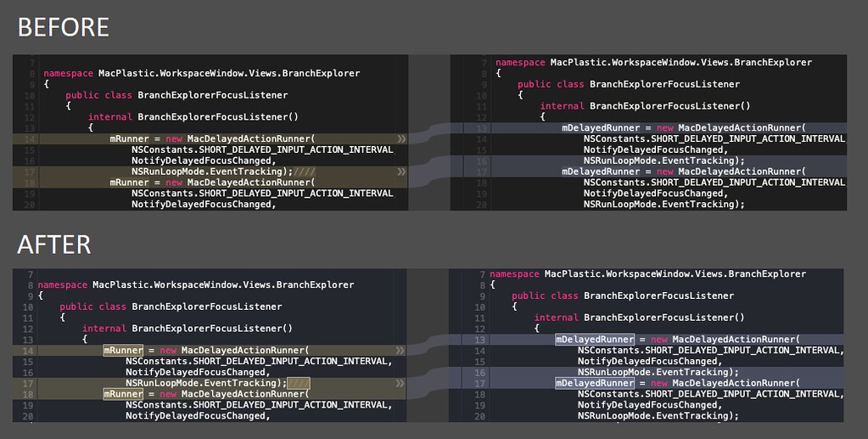Image resolution: width=868 pixels, height=439 pixels.
Task: Select highlighted mDelayedRunner on line 13 in AFTER pane
Action: tap(595, 339)
